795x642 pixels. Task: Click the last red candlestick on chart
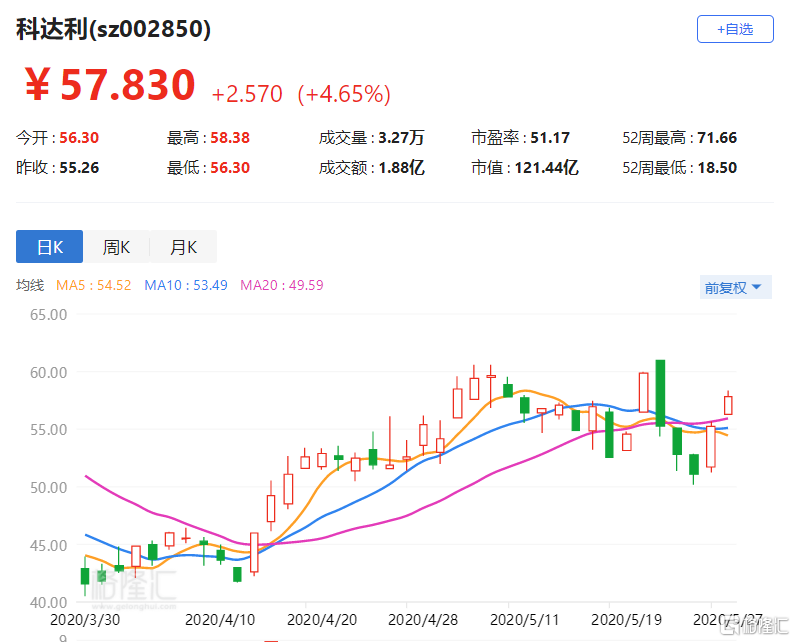[728, 405]
